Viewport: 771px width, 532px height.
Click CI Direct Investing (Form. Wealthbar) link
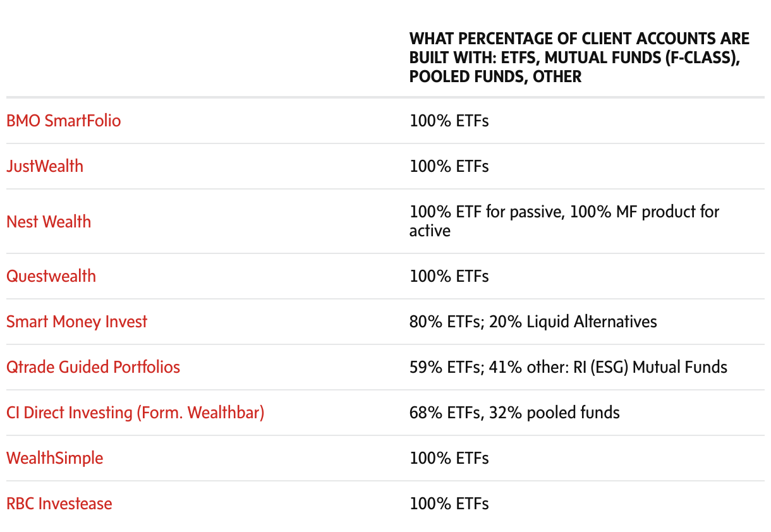click(x=135, y=413)
